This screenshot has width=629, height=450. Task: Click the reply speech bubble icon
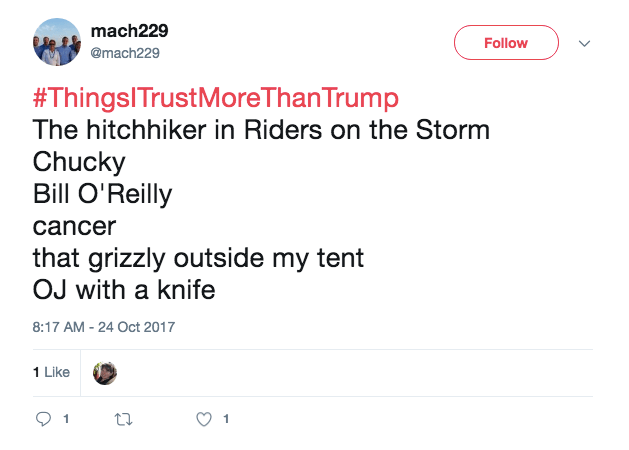(x=43, y=420)
